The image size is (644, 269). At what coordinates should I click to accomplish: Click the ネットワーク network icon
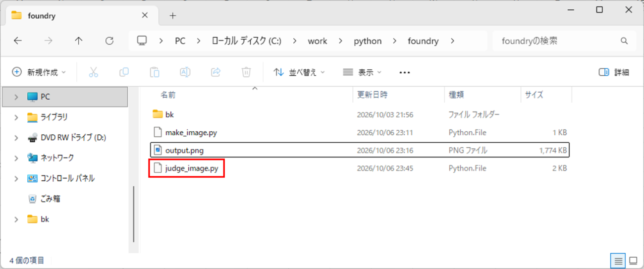coord(33,158)
